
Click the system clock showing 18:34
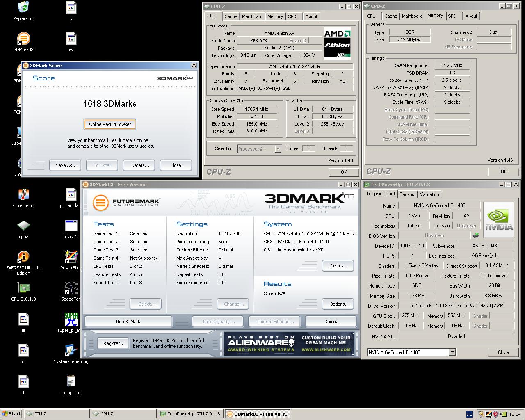(514, 414)
